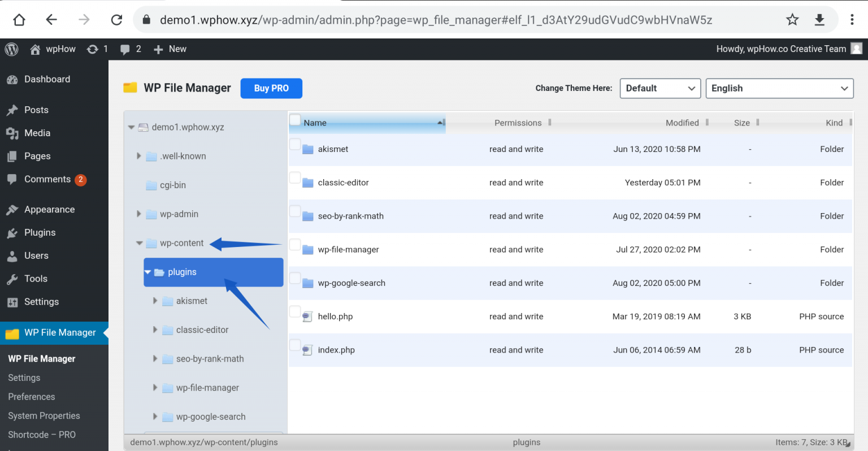Click the browser address bar URL

pyautogui.click(x=436, y=20)
